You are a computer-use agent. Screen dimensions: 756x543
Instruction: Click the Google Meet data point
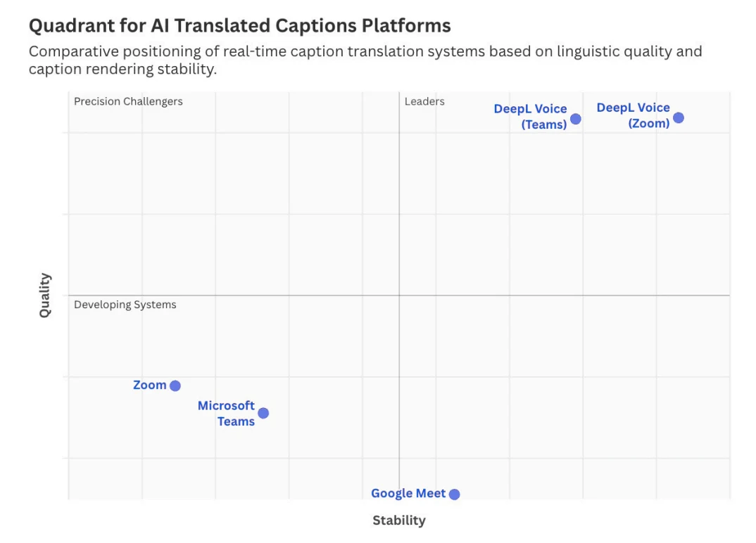tap(454, 494)
